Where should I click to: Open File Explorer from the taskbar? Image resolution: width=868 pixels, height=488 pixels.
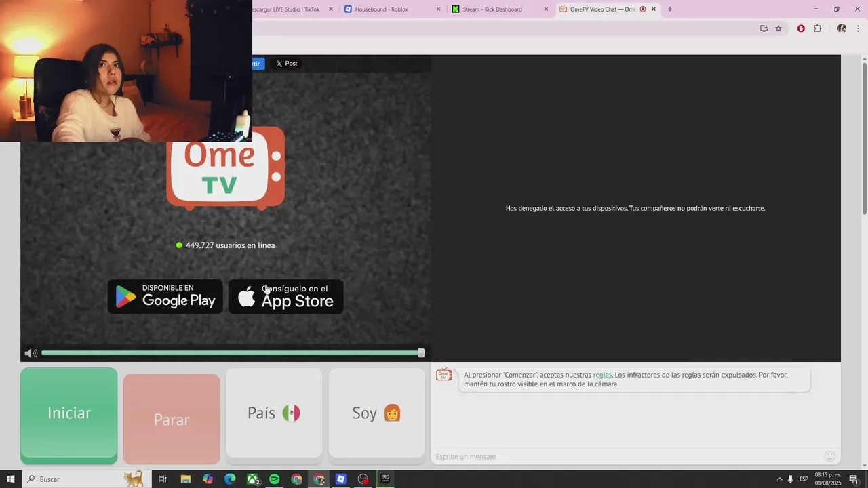(185, 479)
